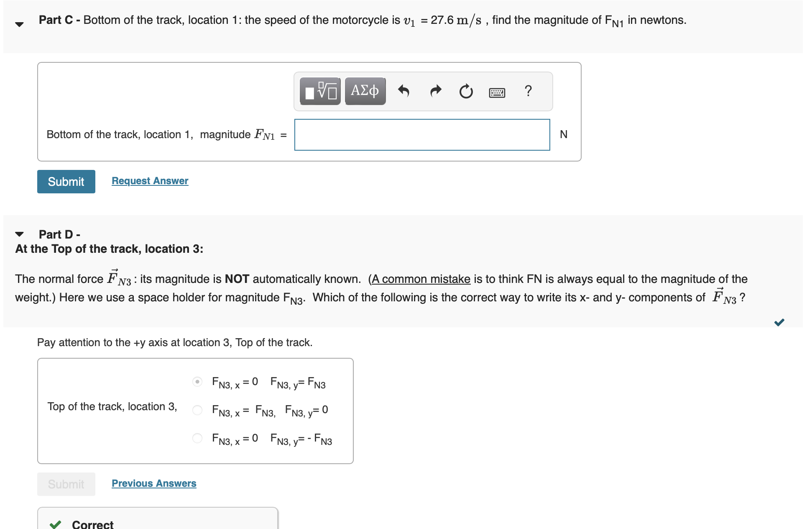Open equation editor help via question mark icon
812x529 pixels.
528,91
